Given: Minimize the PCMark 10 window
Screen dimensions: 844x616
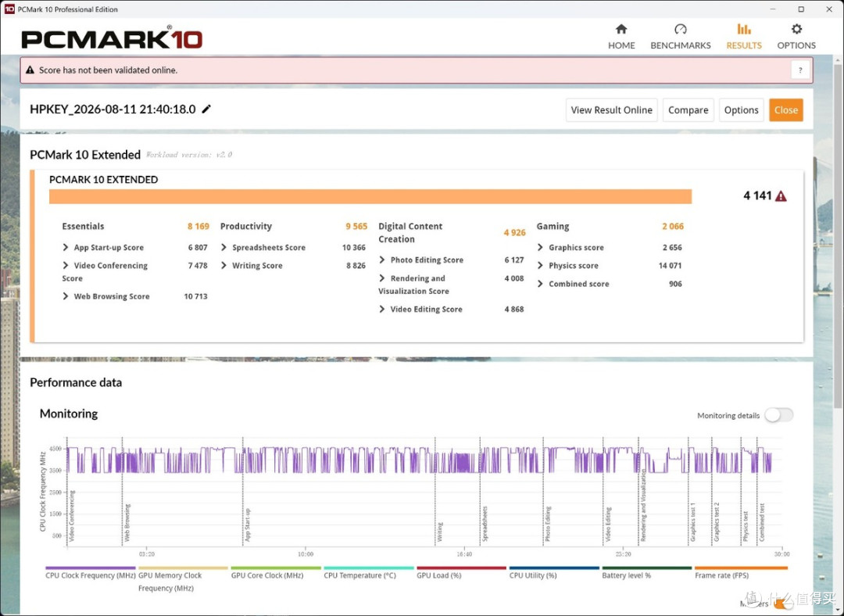Looking at the screenshot, I should (773, 9).
